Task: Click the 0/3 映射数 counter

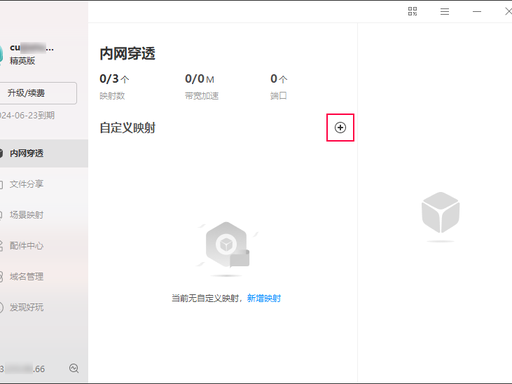Action: pyautogui.click(x=114, y=86)
